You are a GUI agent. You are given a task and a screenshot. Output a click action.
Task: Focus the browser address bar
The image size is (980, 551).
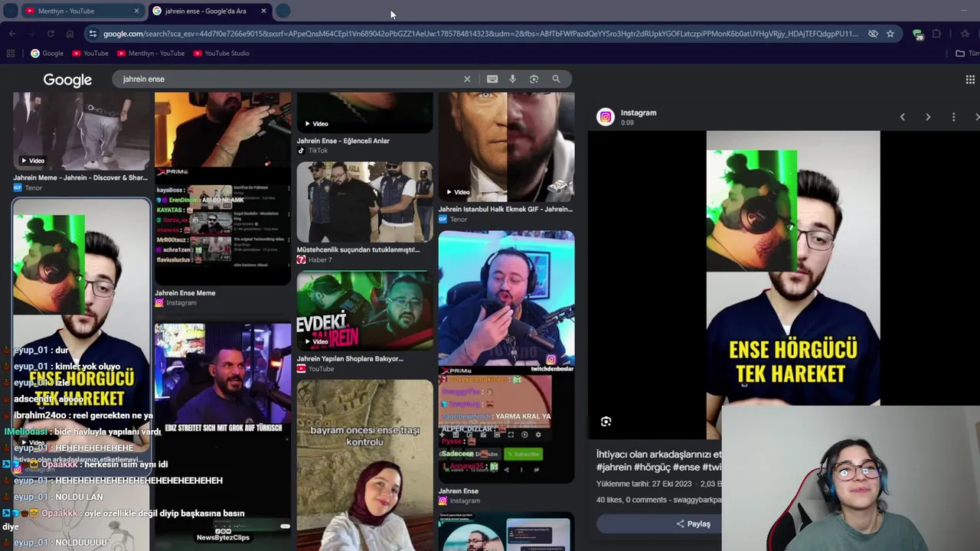pyautogui.click(x=481, y=34)
